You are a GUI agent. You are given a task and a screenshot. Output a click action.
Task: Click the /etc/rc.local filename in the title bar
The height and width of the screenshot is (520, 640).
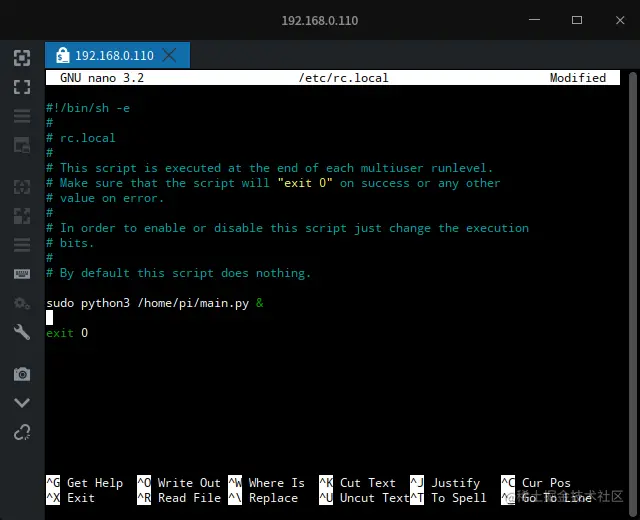[343, 78]
